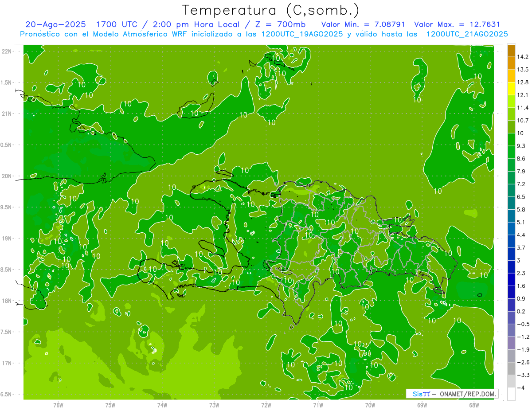
Task: Click the "4.4" color scale label
Action: pyautogui.click(x=521, y=235)
